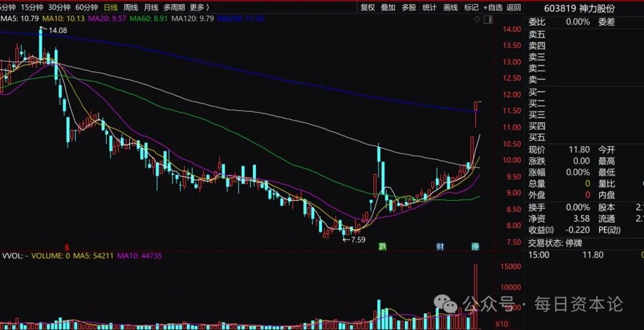The width and height of the screenshot is (644, 330).
Task: Click the blue MA250 indicator label
Action: pos(232,19)
